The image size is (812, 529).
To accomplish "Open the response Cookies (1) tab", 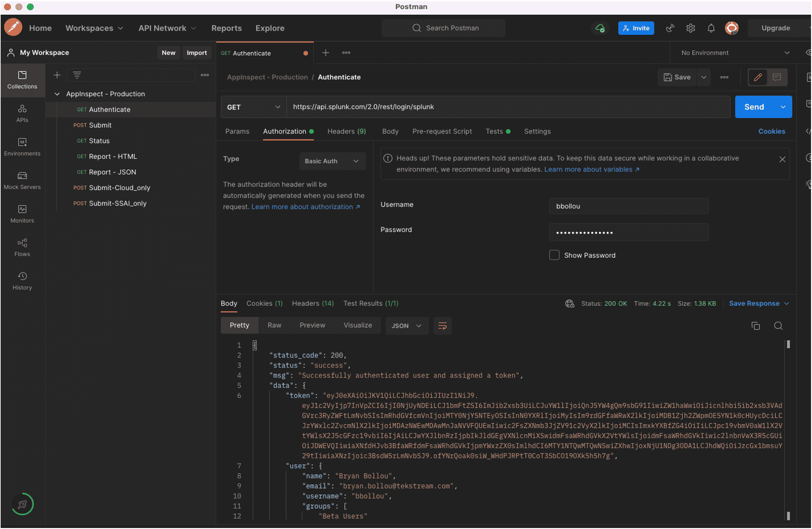I will [x=264, y=304].
